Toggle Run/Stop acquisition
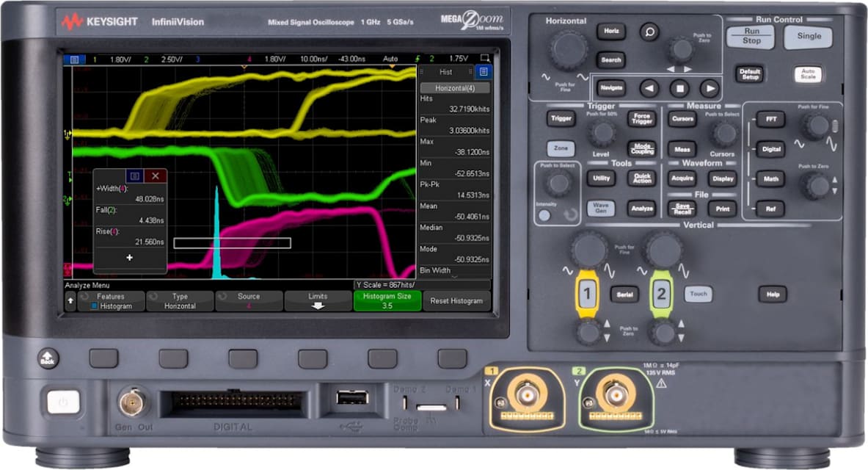 (x=750, y=37)
